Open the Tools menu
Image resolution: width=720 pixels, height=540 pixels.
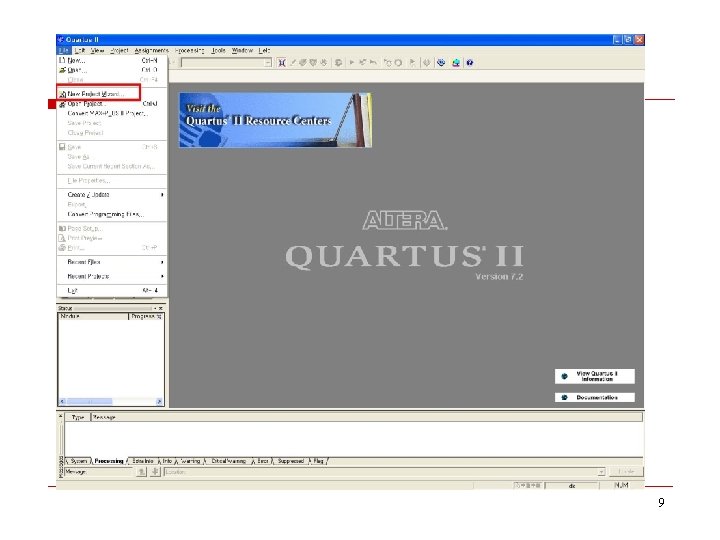219,51
